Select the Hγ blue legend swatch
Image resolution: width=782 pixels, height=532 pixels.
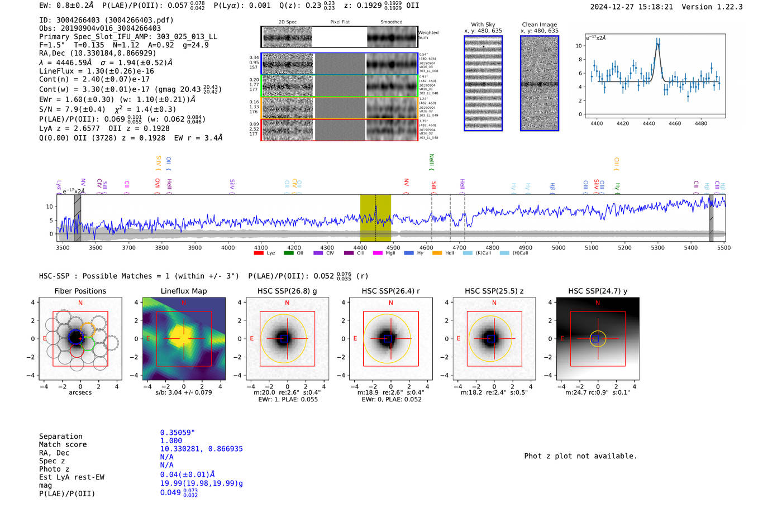click(409, 253)
